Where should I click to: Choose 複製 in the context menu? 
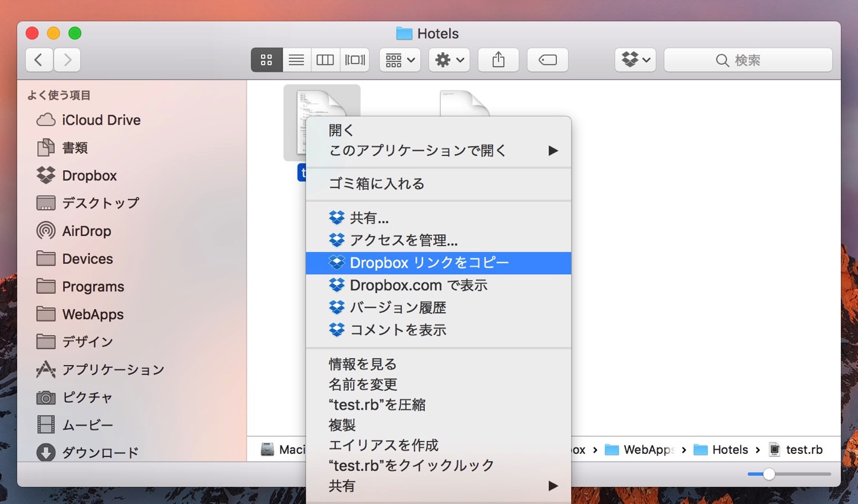point(438,425)
